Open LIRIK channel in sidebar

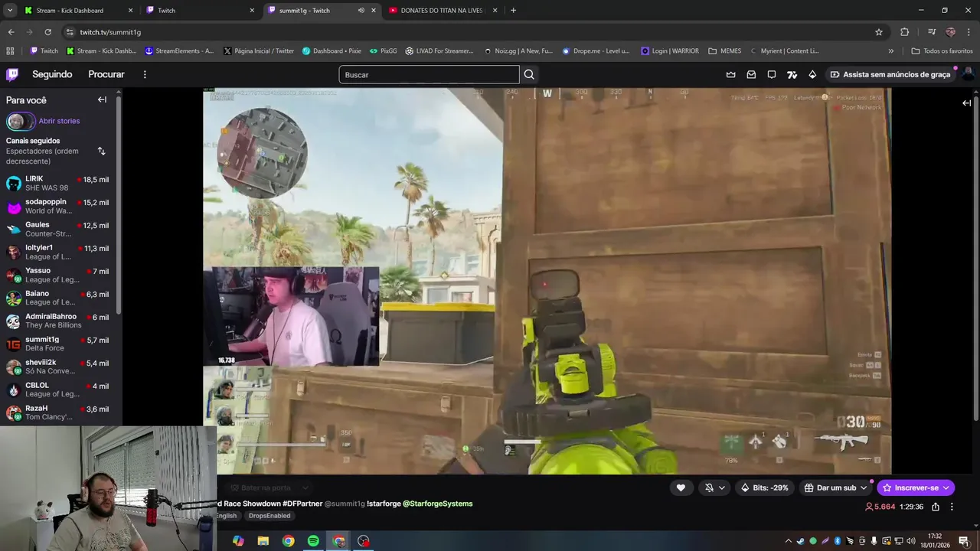click(x=58, y=183)
